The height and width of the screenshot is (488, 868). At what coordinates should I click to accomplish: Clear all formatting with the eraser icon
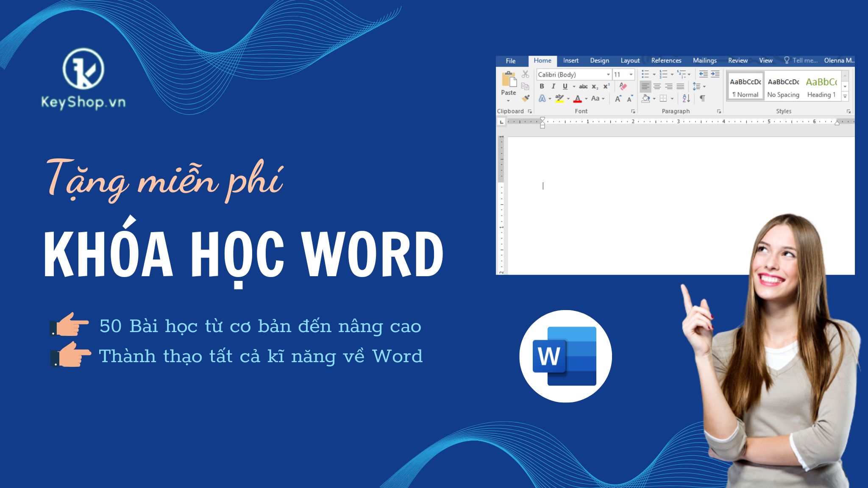[x=623, y=86]
